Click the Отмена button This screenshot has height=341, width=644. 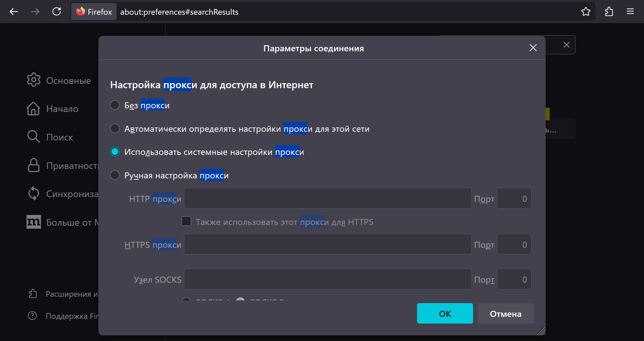click(506, 314)
